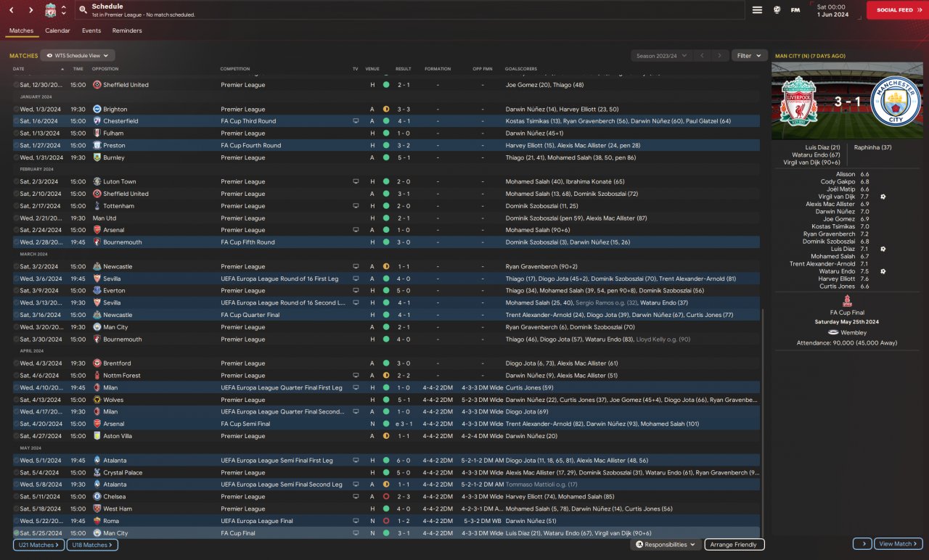Open the WTS Schedule View dropdown

pos(78,55)
